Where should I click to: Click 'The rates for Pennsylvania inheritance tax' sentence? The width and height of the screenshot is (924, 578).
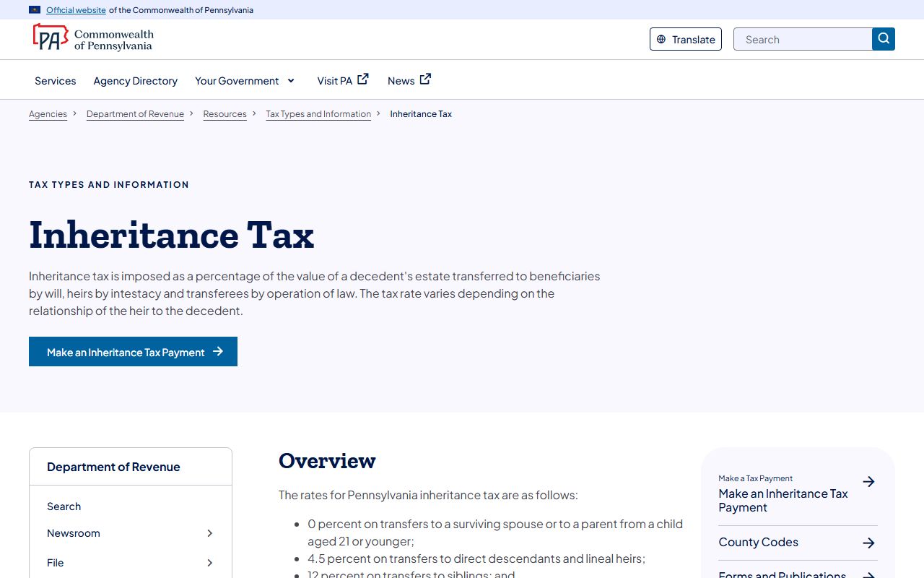point(428,496)
